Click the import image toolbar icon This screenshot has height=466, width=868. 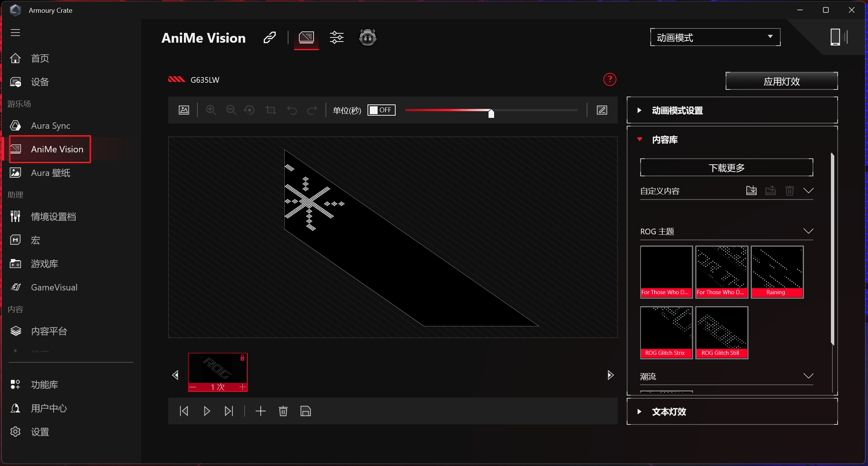click(184, 110)
